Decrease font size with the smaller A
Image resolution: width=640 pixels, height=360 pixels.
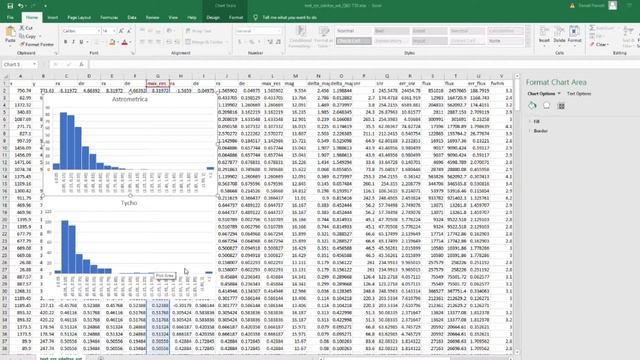[x=129, y=31]
